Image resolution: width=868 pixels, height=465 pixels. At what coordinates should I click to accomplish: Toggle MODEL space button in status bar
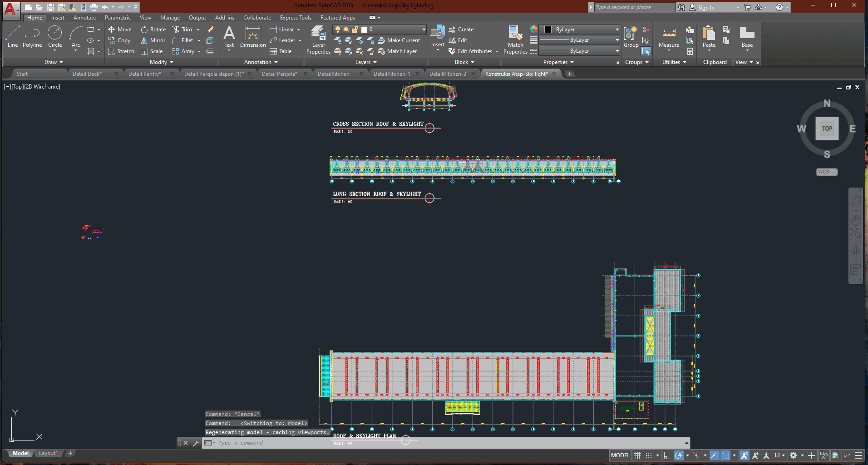pos(620,455)
